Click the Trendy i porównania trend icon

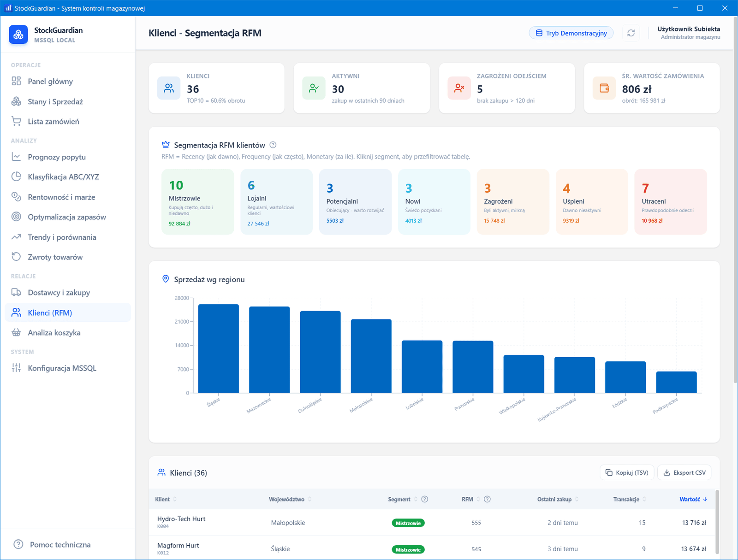pos(16,237)
